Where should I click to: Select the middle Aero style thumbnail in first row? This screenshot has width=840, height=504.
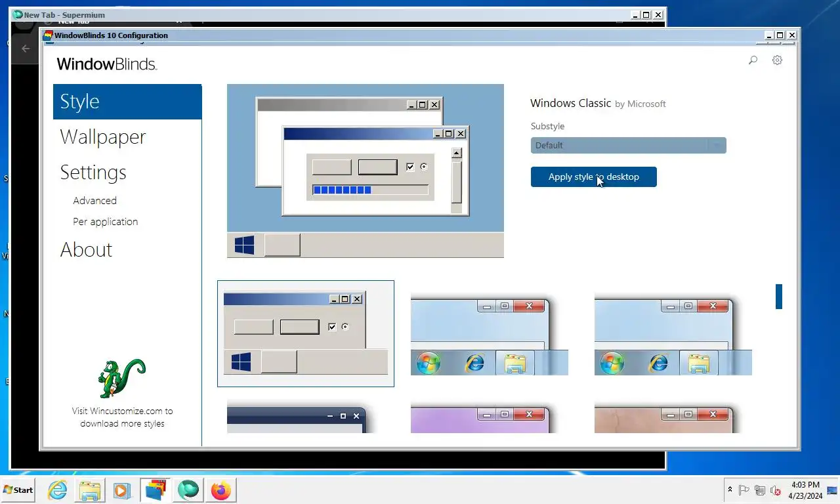489,335
